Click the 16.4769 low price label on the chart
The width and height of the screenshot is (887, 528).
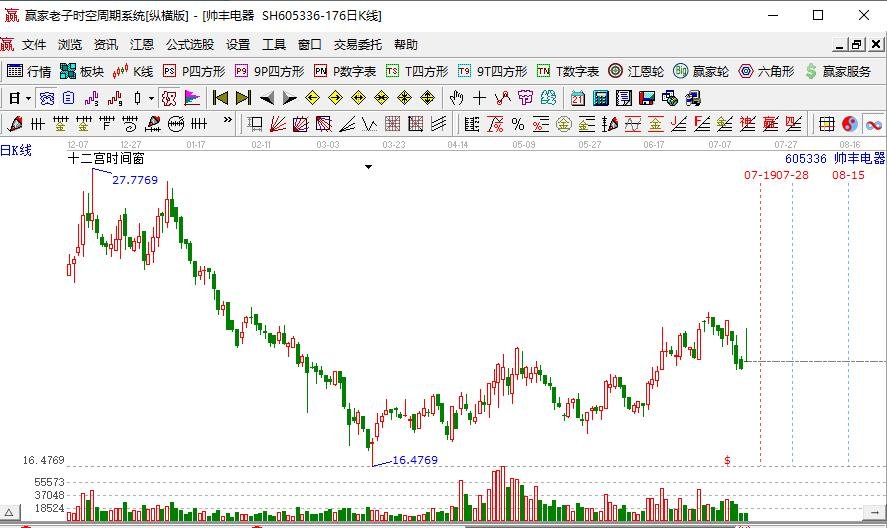pyautogui.click(x=415, y=460)
